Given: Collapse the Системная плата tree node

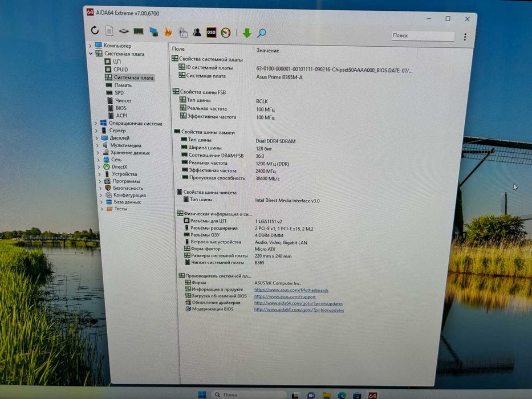Looking at the screenshot, I should (x=91, y=53).
